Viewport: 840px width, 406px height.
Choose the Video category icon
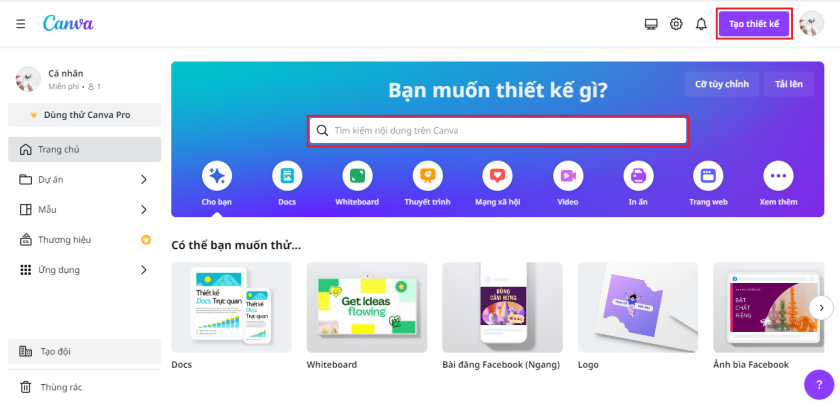(568, 176)
